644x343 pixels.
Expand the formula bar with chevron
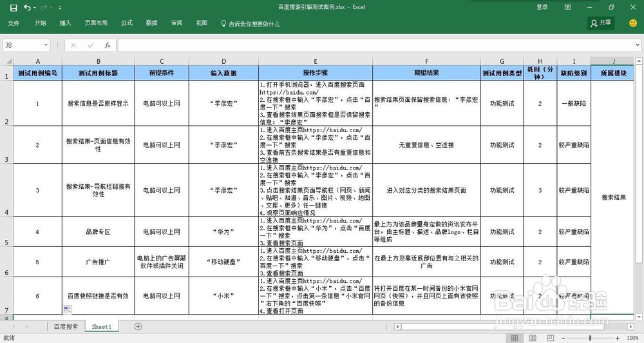tap(638, 45)
